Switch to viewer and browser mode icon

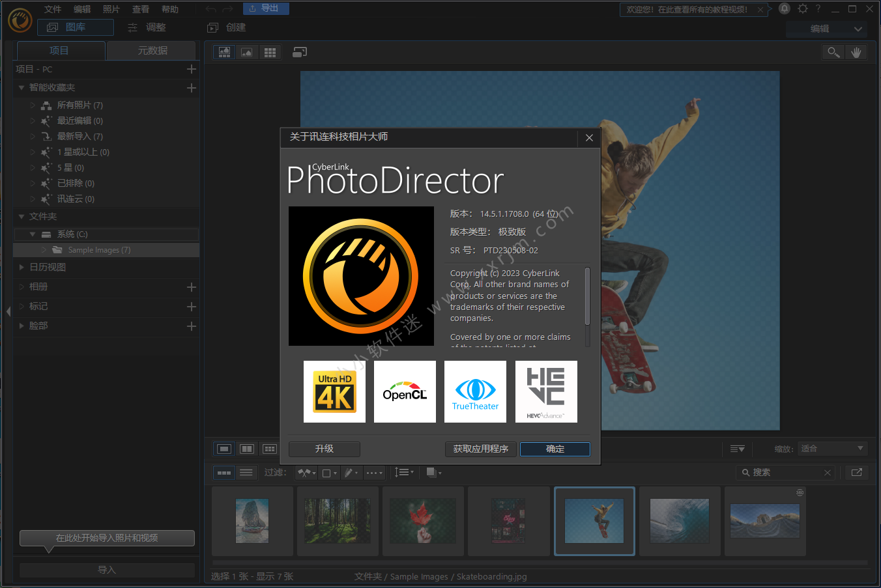coord(224,52)
